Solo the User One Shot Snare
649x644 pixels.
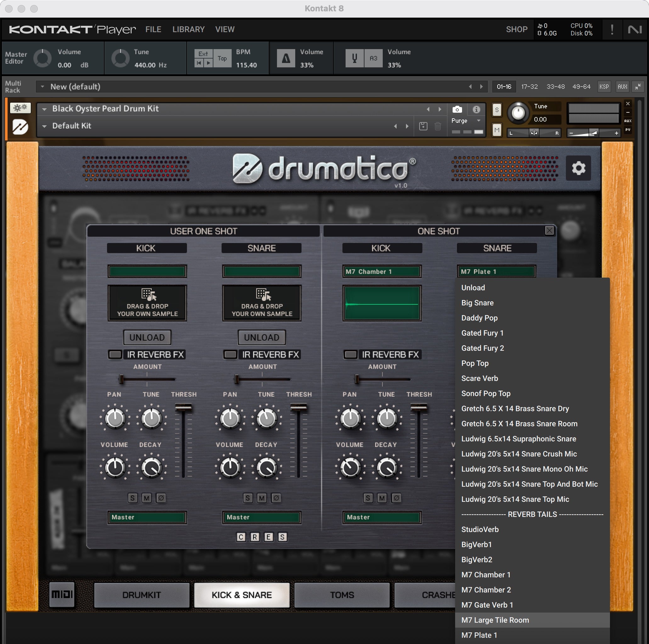248,498
